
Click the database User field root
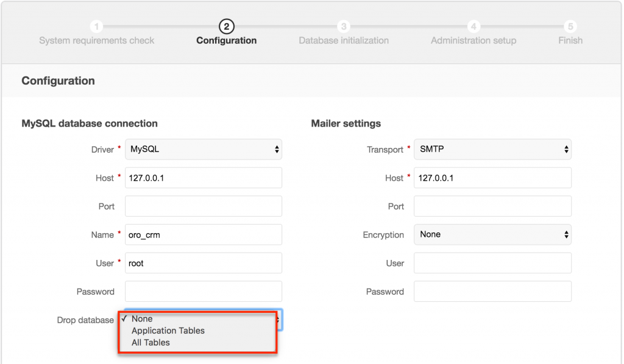click(204, 263)
